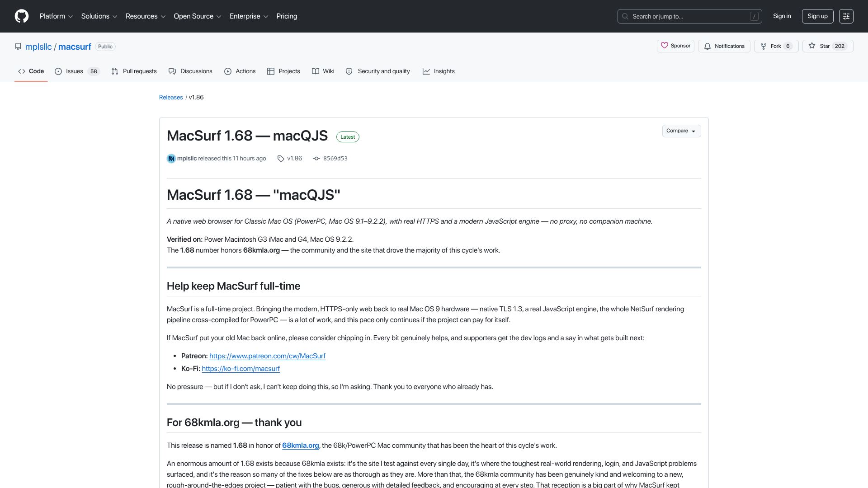This screenshot has width=868, height=488.
Task: Open the Projects tab
Action: 283,71
